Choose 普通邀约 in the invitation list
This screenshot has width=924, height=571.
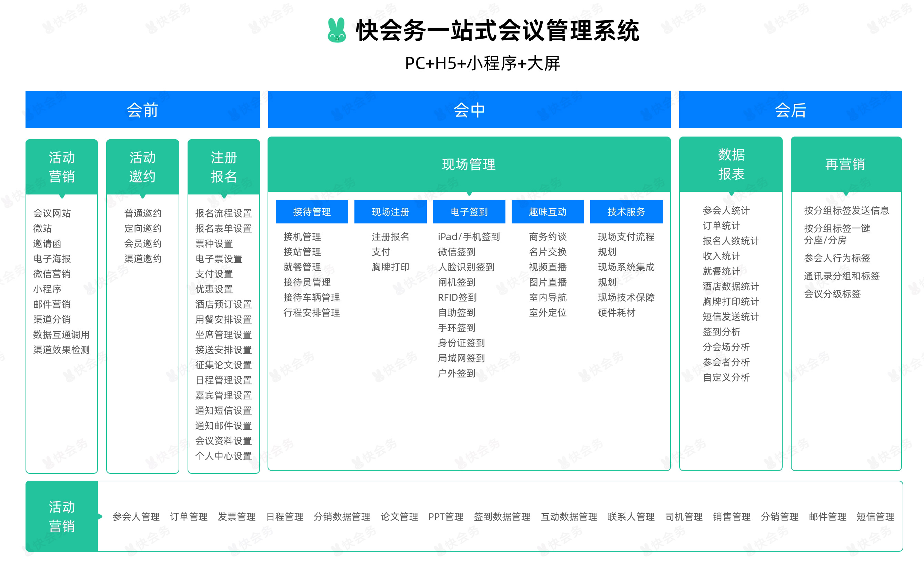pos(143,213)
